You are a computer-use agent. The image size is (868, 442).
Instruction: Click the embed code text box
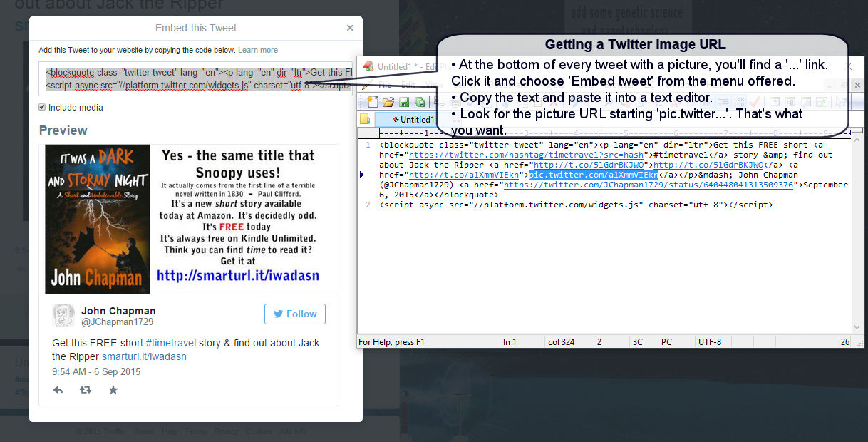[195, 78]
